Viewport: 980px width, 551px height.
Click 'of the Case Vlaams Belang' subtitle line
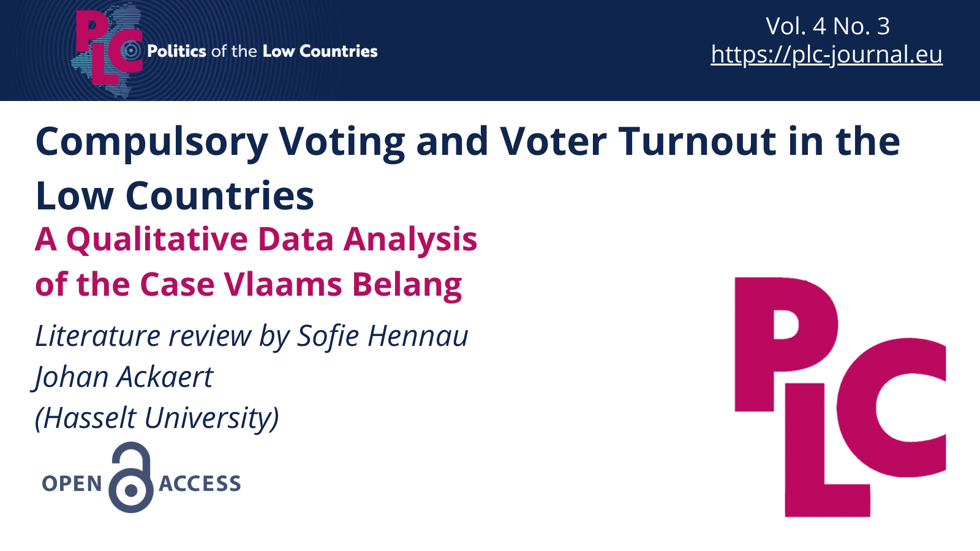(x=249, y=285)
